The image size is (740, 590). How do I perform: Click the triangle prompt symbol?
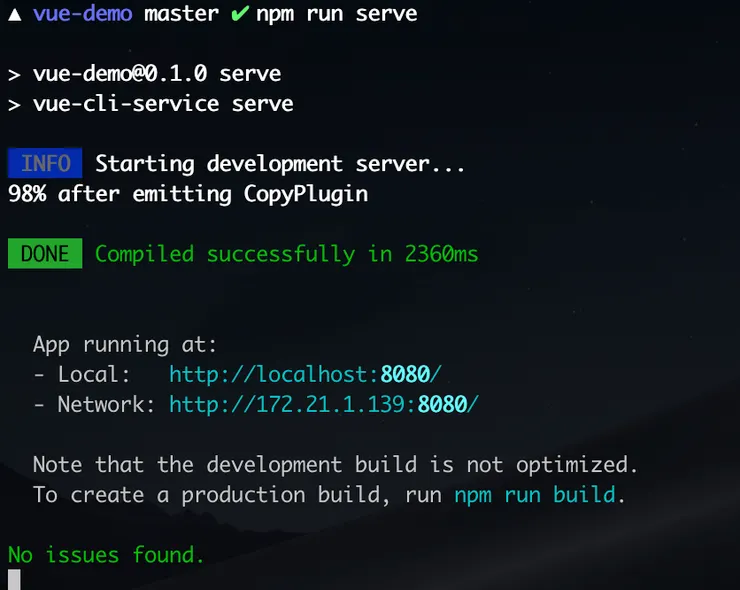15,15
